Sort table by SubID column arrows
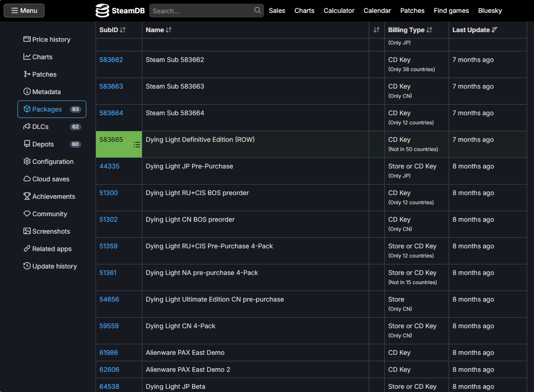This screenshot has width=534, height=392. pyautogui.click(x=123, y=30)
